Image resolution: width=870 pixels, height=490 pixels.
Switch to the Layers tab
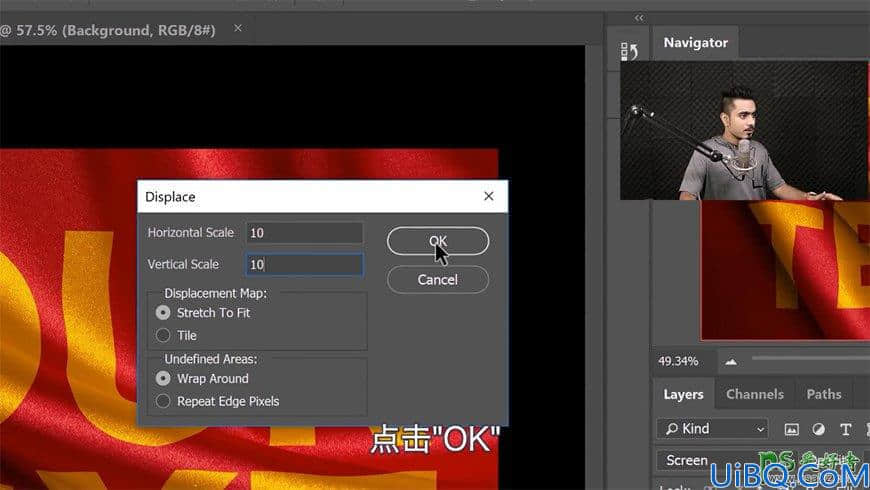(683, 395)
